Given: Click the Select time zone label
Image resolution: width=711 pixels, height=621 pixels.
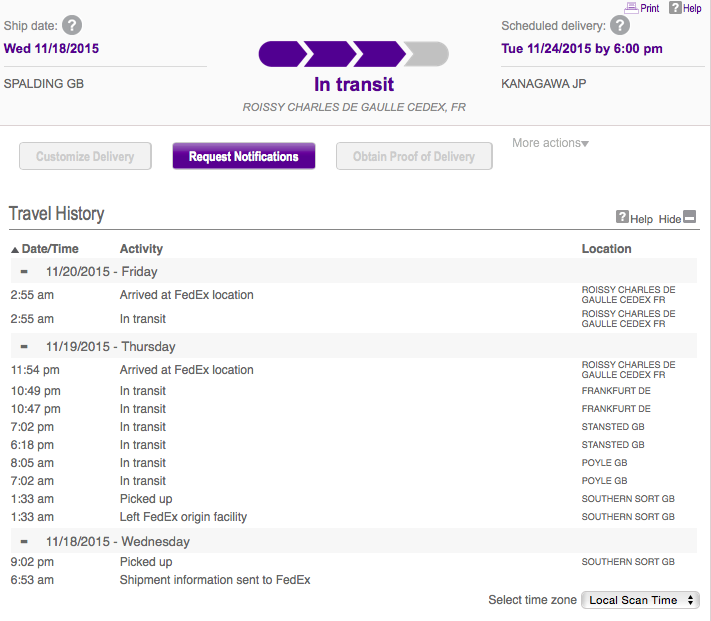Looking at the screenshot, I should tap(532, 600).
